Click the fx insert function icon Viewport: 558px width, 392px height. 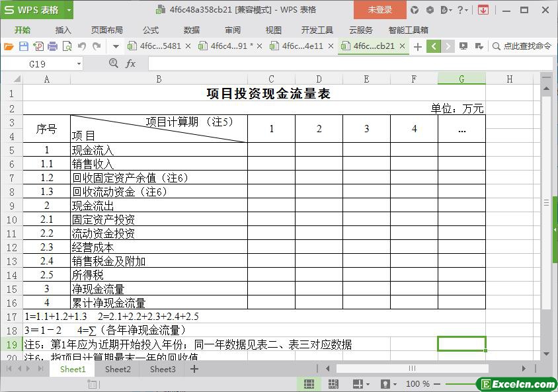(131, 63)
